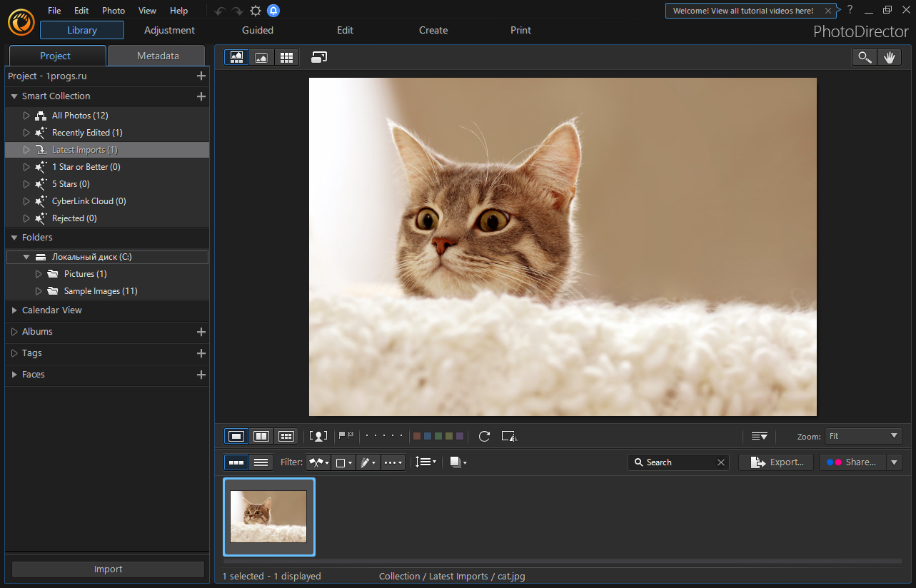Switch to the Create module tab
Screen dimensions: 916x588
[x=433, y=30]
